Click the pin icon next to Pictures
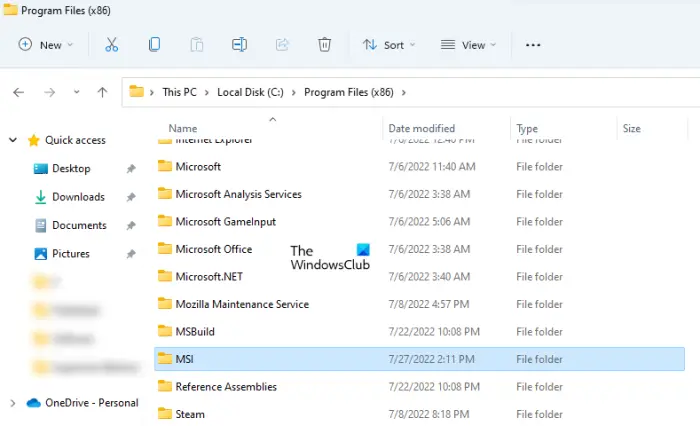 [x=131, y=254]
